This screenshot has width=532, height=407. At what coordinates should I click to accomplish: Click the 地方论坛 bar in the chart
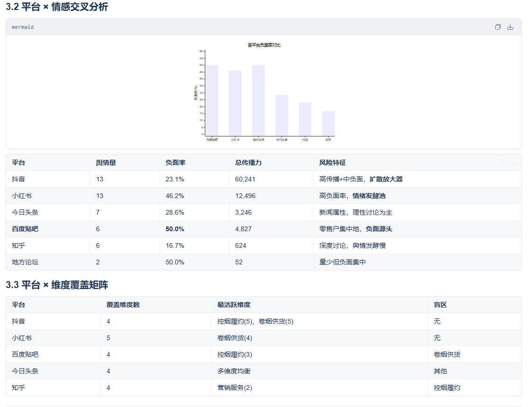pos(258,100)
